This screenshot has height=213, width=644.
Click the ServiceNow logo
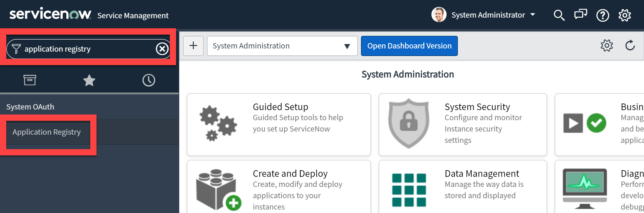point(50,14)
